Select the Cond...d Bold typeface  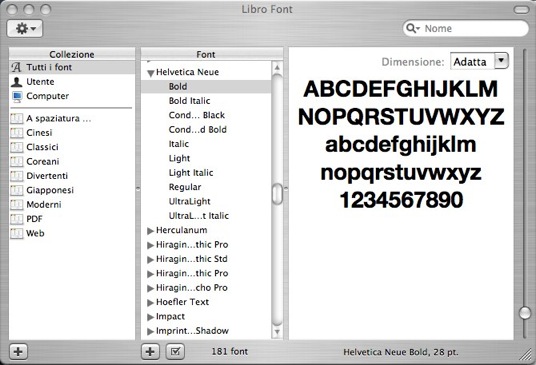[x=206, y=130]
